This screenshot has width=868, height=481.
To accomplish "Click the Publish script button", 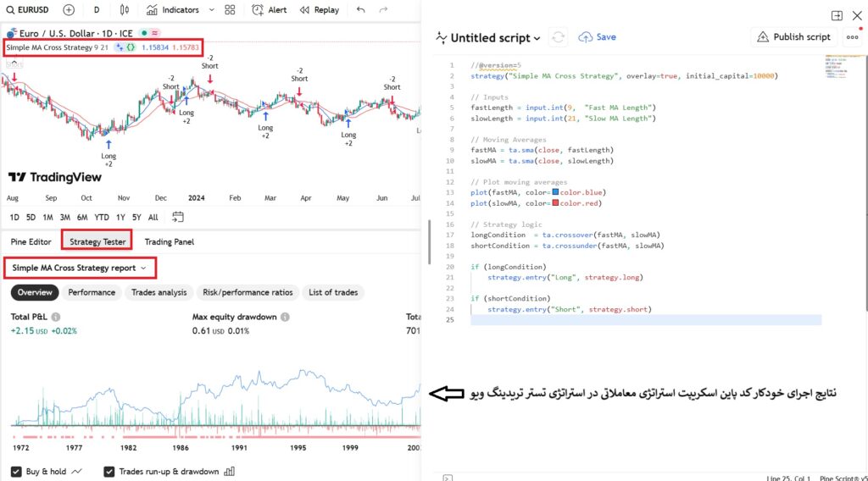I will tap(793, 37).
